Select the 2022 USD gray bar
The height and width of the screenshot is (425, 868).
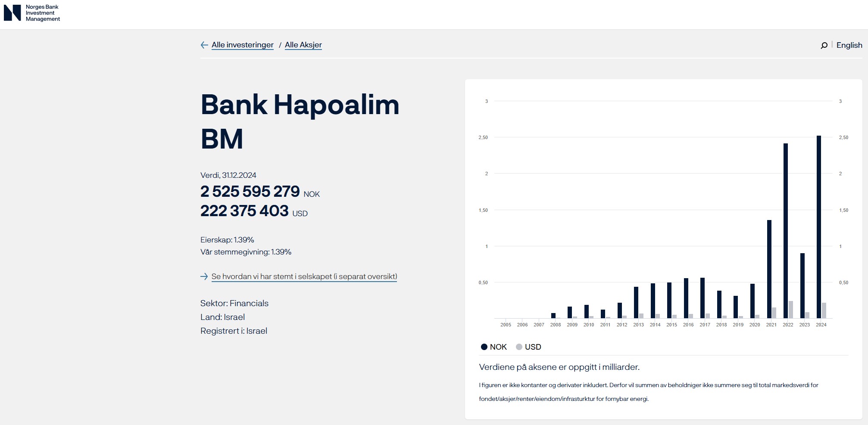pos(790,310)
